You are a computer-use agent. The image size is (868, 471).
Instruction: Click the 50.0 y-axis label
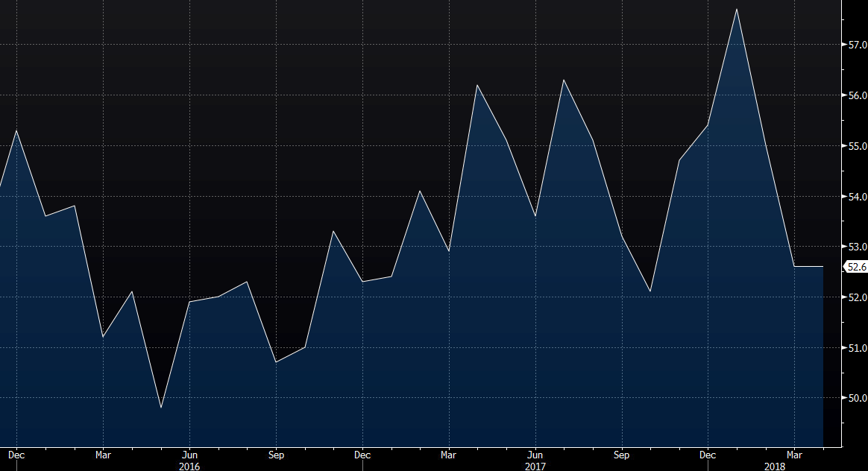pyautogui.click(x=858, y=399)
